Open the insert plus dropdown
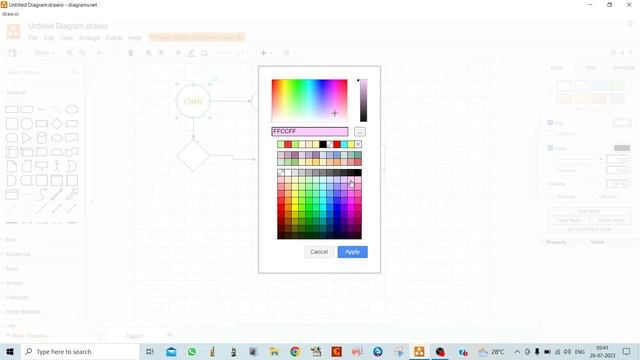This screenshot has height=360, width=640. tap(266, 53)
